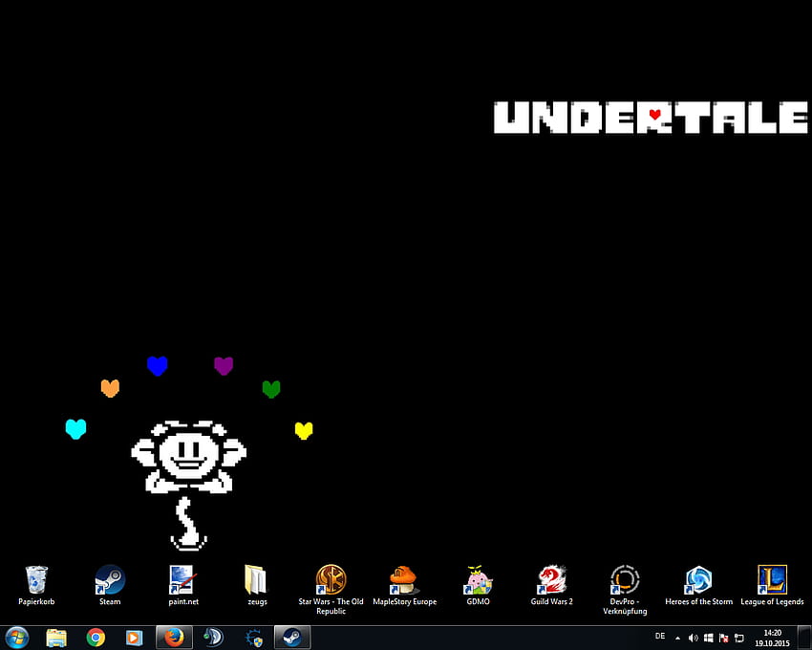Open the volume speaker tray icon

pyautogui.click(x=693, y=639)
